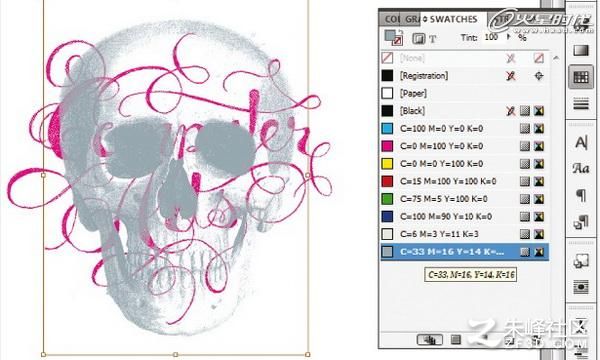The image size is (600, 360).
Task: Click the Show All Swatches button
Action: [x=430, y=339]
